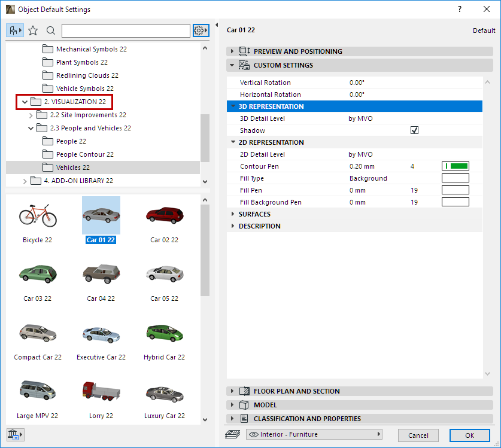Viewport: 501px width, 448px height.
Task: Click the load library icon at bottom left
Action: point(15,434)
